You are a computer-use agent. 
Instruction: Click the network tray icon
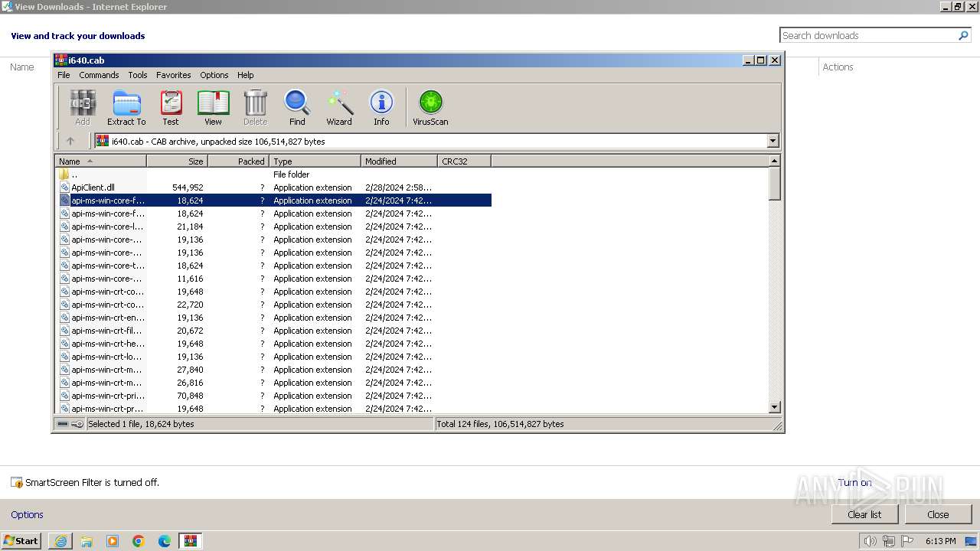point(888,541)
